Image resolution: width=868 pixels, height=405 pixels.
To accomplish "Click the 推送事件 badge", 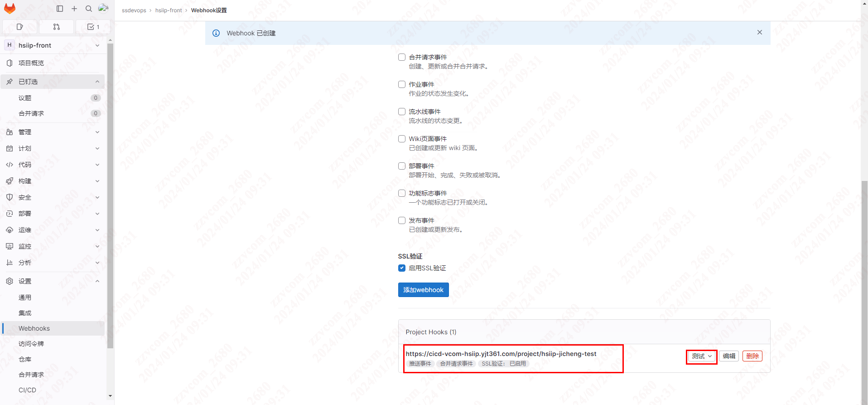I will click(x=420, y=364).
